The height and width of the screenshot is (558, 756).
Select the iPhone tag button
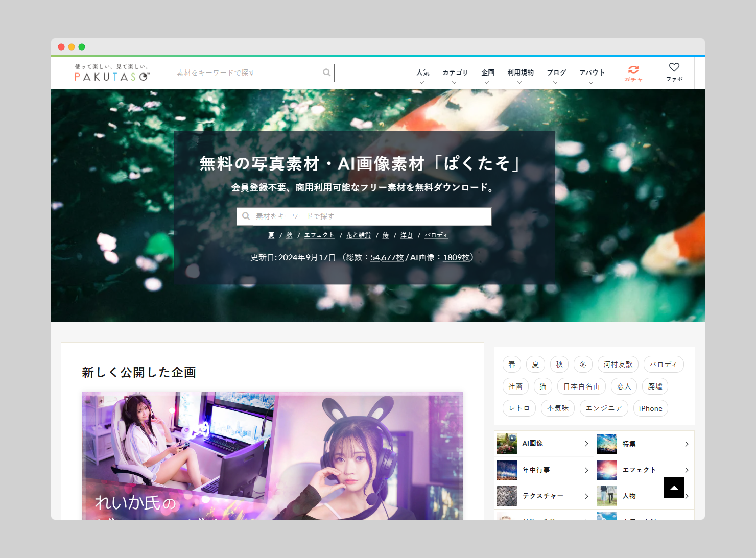650,408
